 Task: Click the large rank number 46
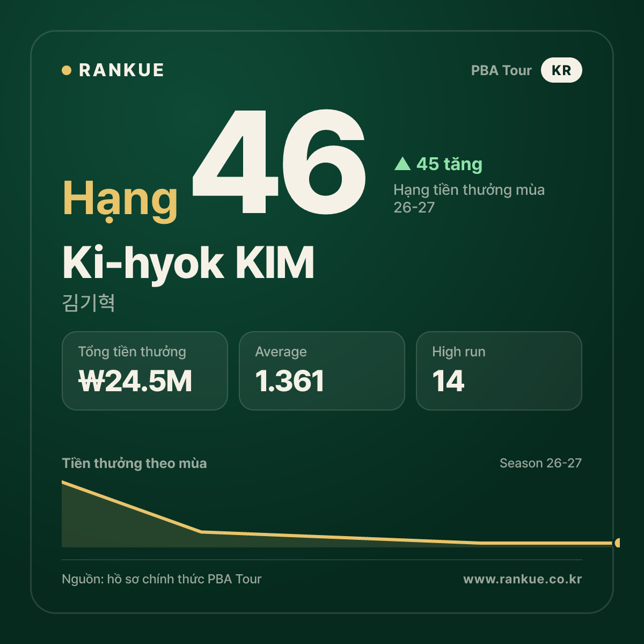(279, 162)
